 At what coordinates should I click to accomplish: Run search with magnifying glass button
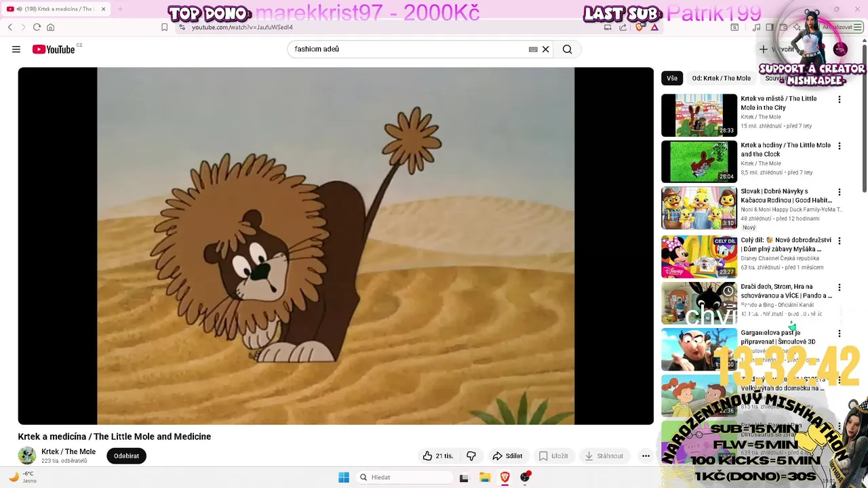tap(568, 49)
